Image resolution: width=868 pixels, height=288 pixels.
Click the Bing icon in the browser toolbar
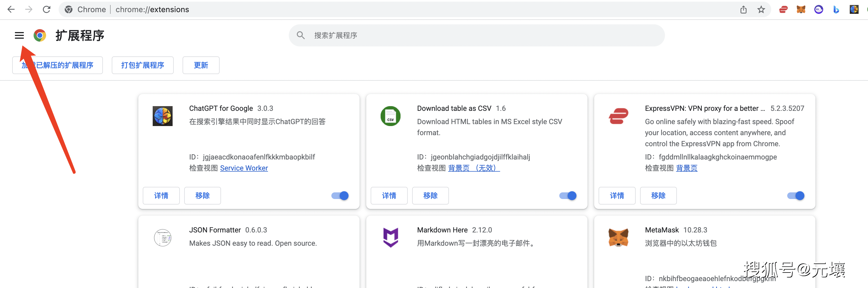(x=837, y=9)
